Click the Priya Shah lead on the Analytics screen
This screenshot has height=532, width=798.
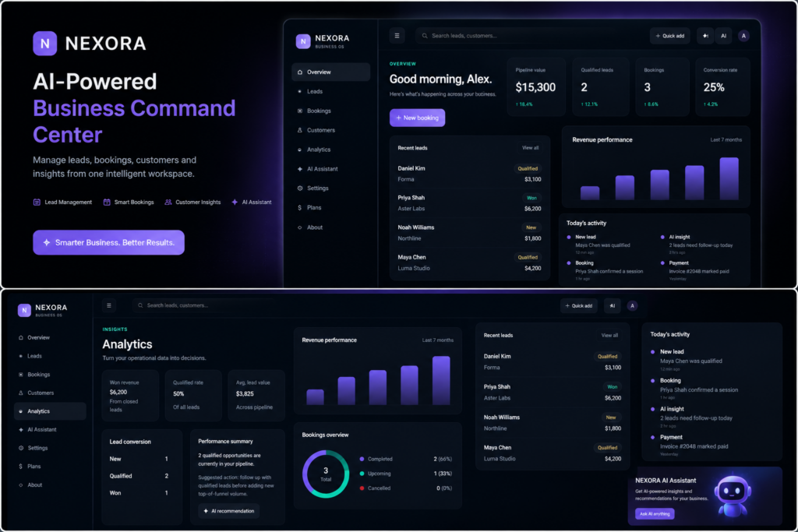[553, 392]
